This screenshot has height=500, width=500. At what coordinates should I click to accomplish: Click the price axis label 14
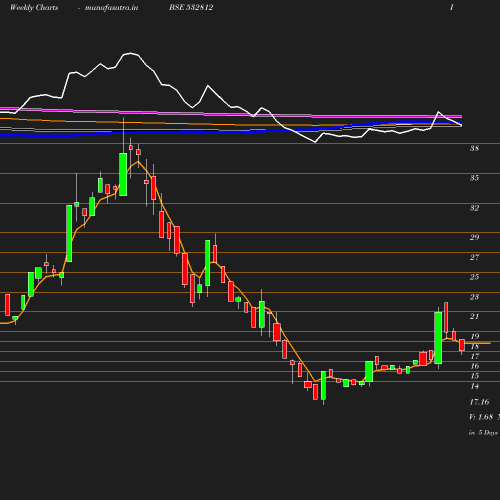[x=474, y=386]
